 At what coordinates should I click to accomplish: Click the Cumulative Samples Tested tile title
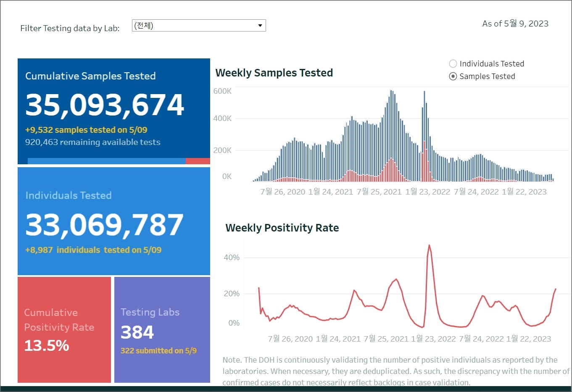[x=90, y=76]
